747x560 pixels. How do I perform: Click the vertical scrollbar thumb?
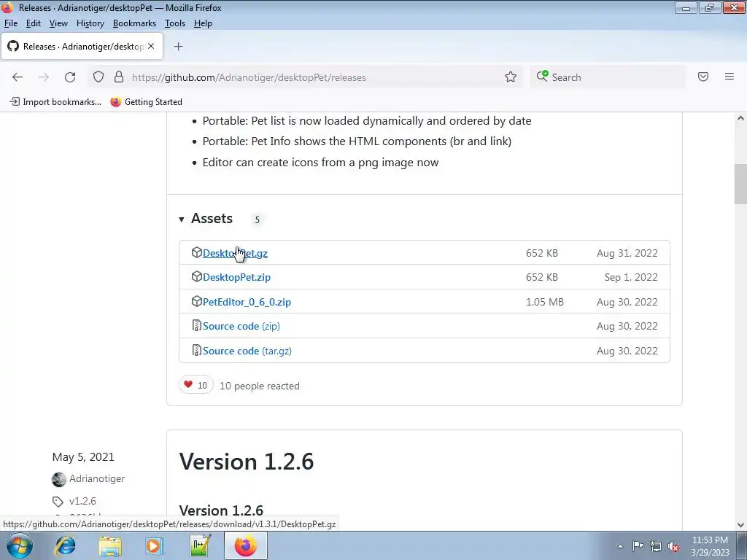pos(740,184)
